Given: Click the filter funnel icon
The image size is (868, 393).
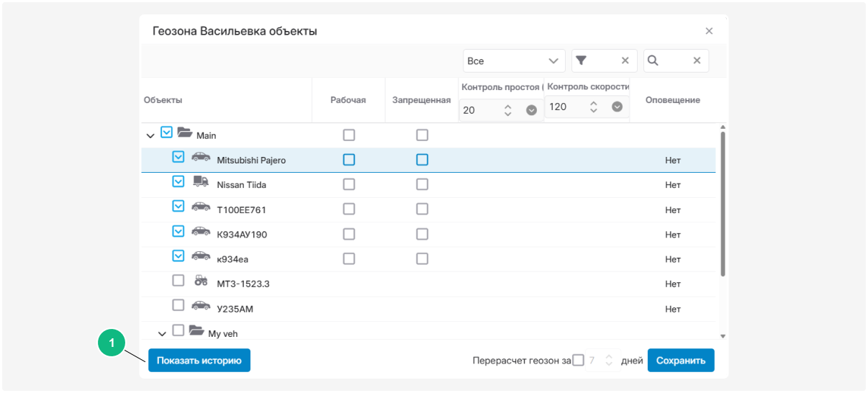Looking at the screenshot, I should tap(582, 61).
